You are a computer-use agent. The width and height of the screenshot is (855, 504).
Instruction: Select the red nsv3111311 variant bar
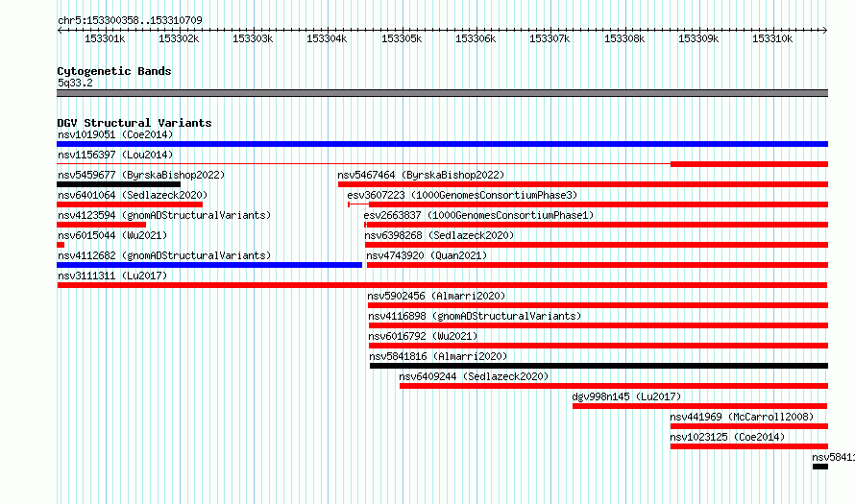(442, 285)
